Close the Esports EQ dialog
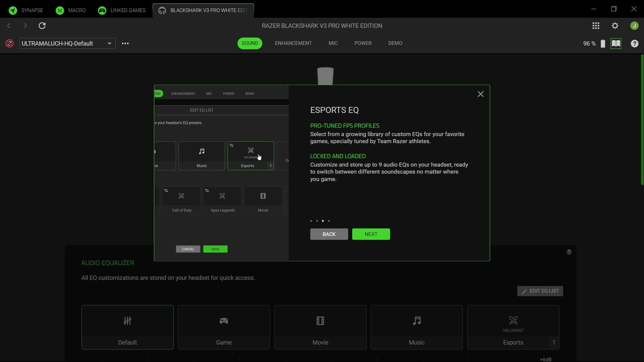This screenshot has width=644, height=362. tap(480, 94)
